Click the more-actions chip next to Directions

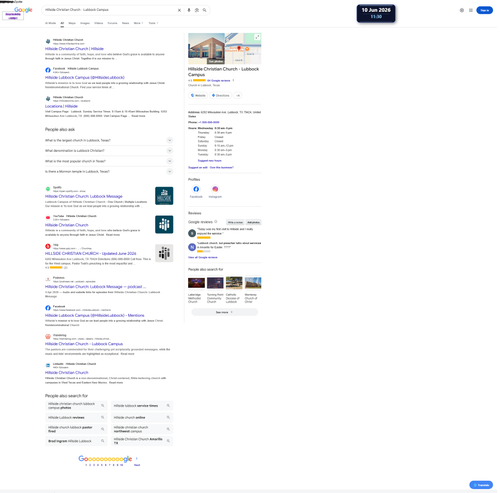click(238, 96)
